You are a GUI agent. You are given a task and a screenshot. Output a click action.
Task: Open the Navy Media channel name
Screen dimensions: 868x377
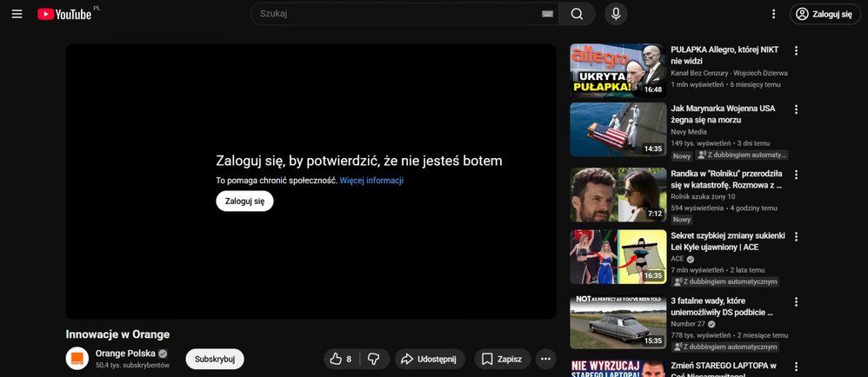coord(689,131)
